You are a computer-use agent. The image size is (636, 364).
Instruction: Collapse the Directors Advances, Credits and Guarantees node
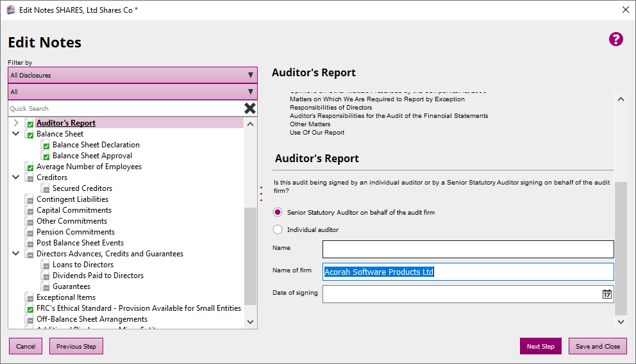click(x=16, y=254)
